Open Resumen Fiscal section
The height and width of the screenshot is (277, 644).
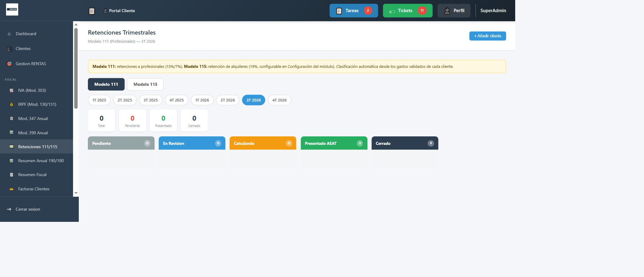pos(36,175)
